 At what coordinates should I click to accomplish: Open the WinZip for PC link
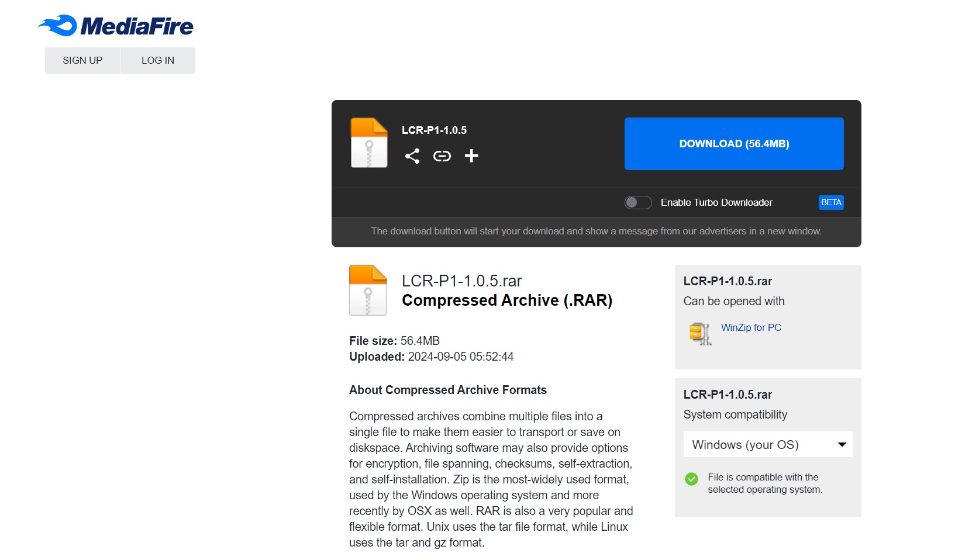click(x=751, y=327)
